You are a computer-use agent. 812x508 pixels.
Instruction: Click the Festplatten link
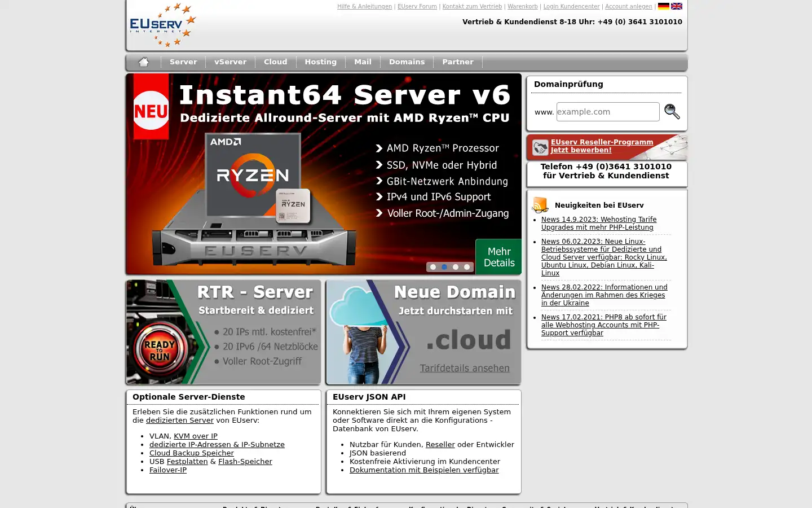coord(187,462)
